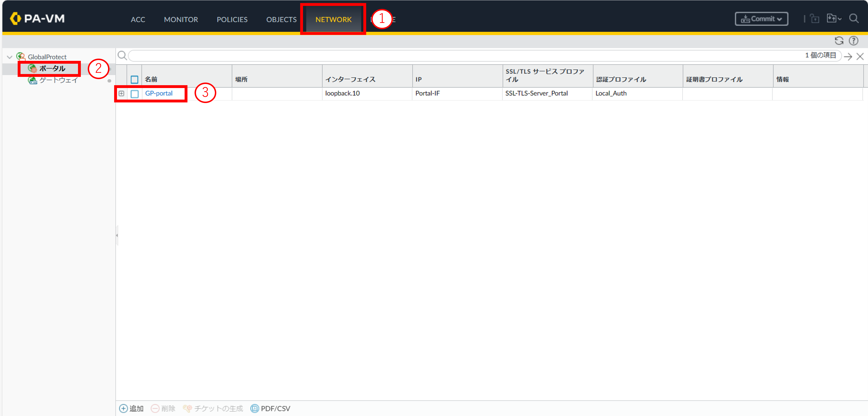Viewport: 868px width, 416px height.
Task: Click the config lock icon in the header
Action: click(x=815, y=18)
